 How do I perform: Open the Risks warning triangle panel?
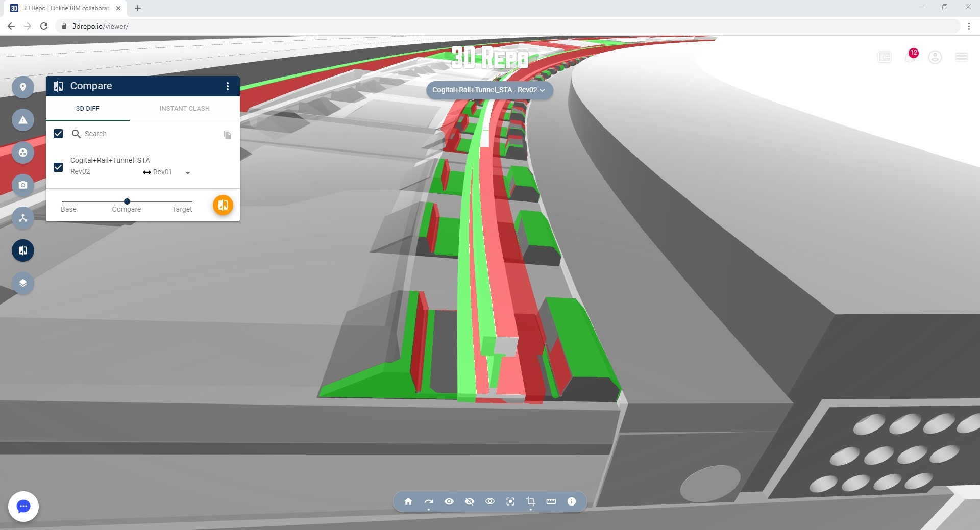(23, 120)
